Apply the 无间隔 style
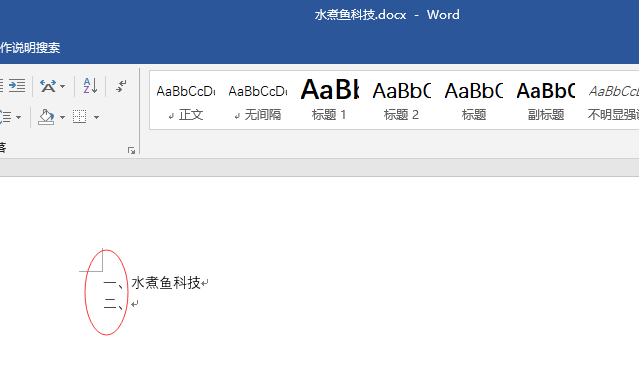 [x=258, y=100]
